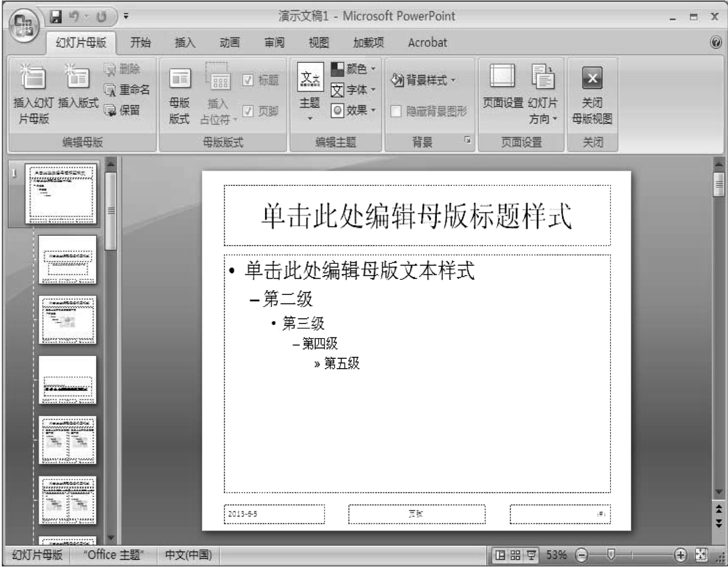This screenshot has width=728, height=567.
Task: Switch to the 开始 (Home) tab
Action: point(140,43)
